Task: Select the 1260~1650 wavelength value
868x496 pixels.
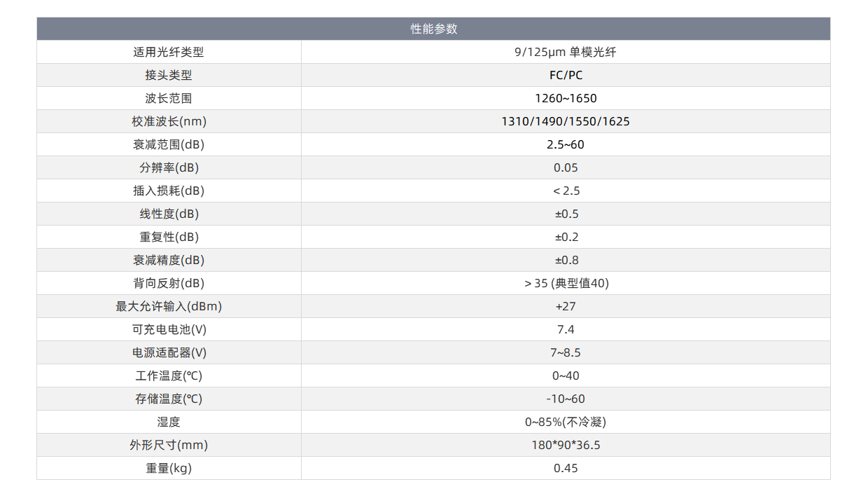Action: [566, 98]
